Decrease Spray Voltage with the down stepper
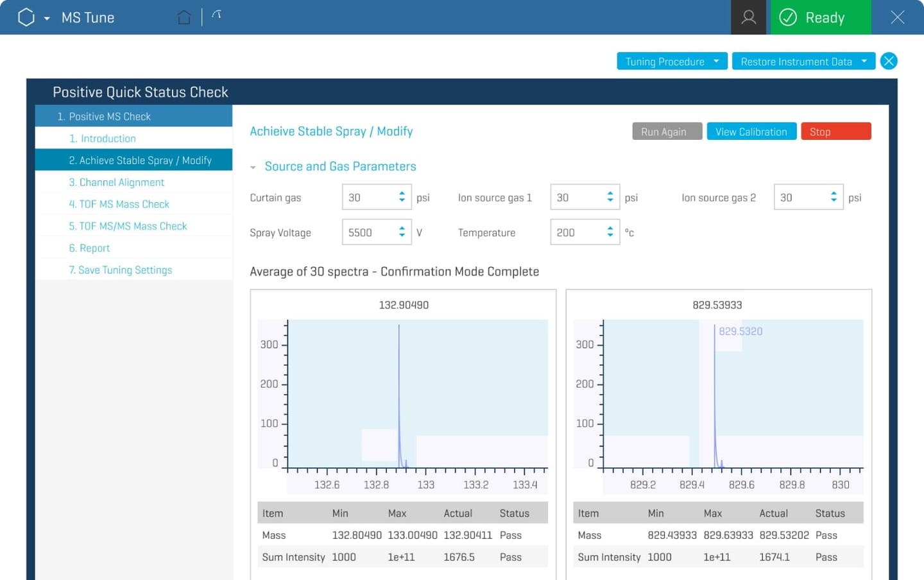Screen dimensions: 924x580 [x=402, y=237]
